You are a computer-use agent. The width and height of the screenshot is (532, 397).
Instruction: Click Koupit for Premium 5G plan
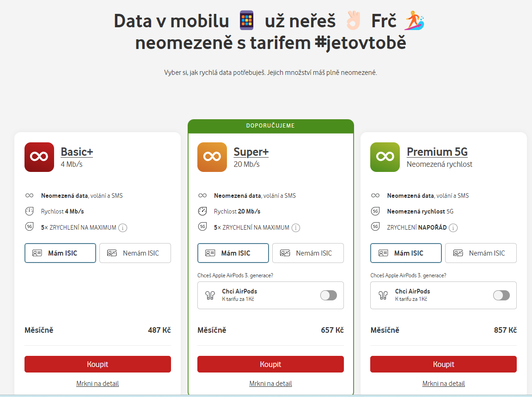pos(443,364)
